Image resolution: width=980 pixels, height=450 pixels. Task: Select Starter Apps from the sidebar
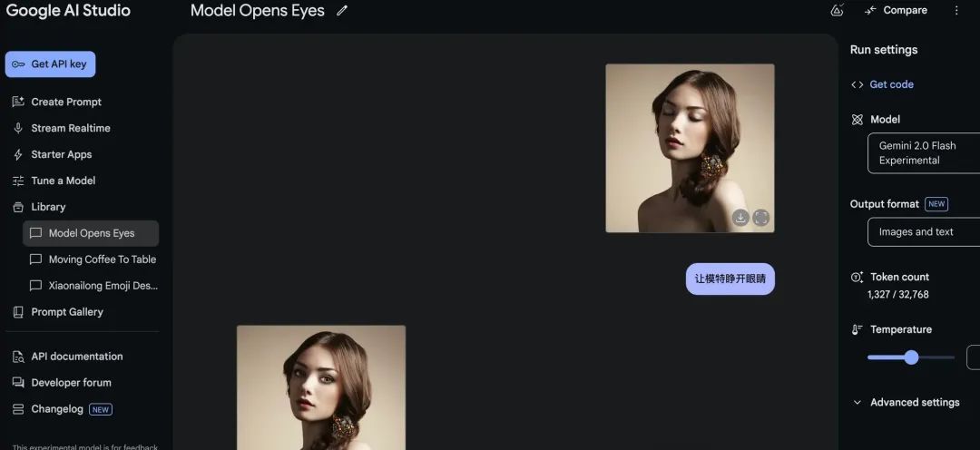[x=62, y=154]
